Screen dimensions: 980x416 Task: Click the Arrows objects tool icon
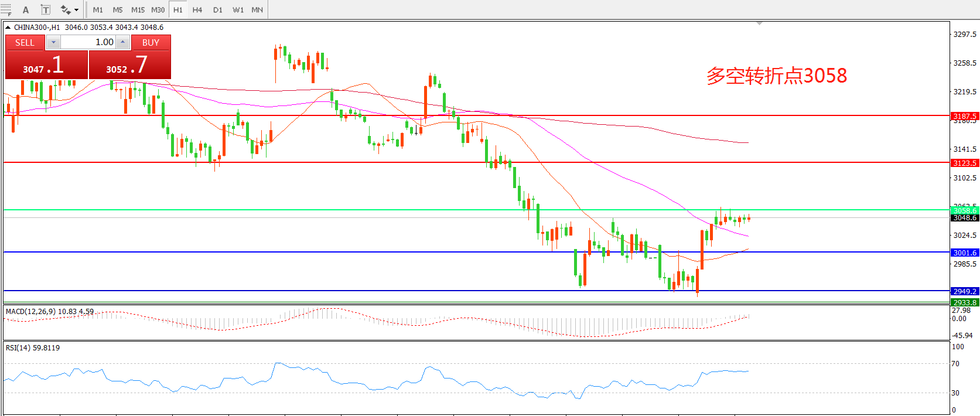(x=66, y=9)
